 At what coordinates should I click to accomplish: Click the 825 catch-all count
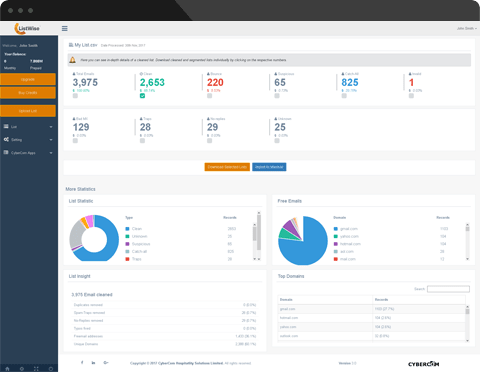coord(350,82)
